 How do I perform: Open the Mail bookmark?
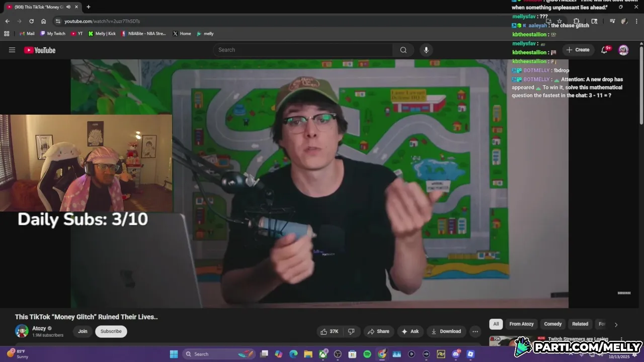(x=27, y=34)
